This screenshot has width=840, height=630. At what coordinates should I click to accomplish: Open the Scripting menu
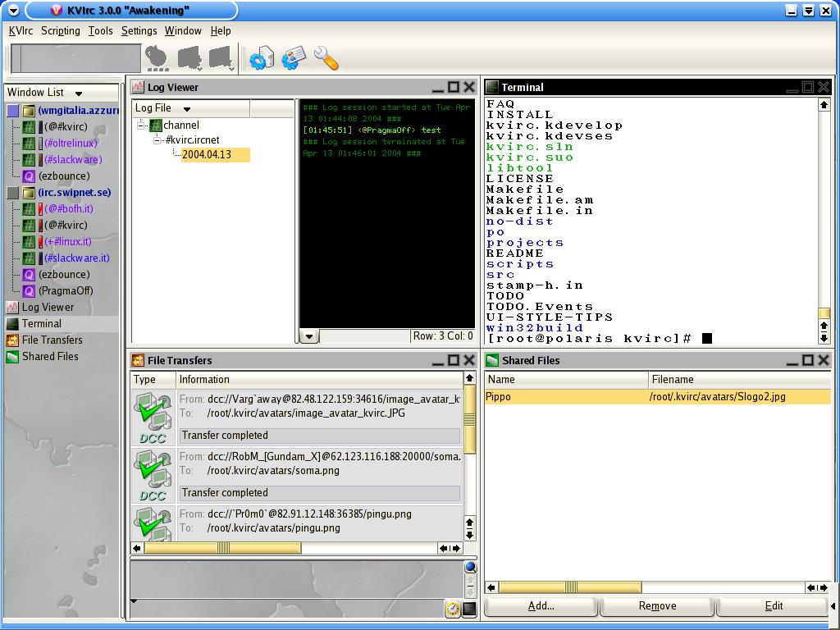61,30
